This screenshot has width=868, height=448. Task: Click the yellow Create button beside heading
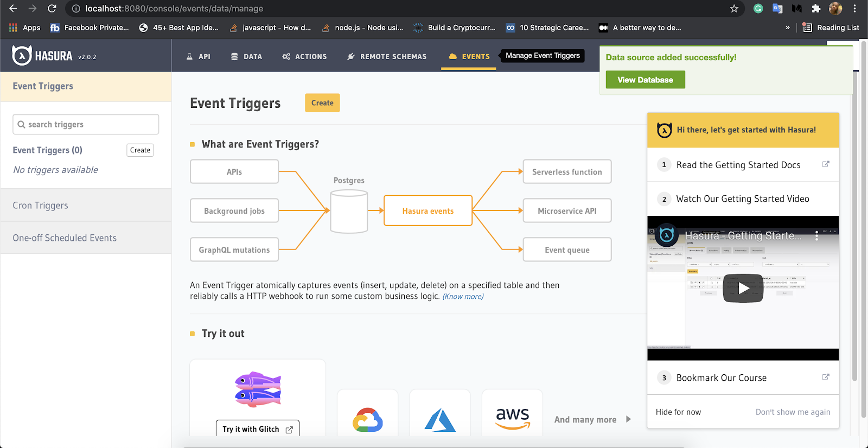click(322, 103)
